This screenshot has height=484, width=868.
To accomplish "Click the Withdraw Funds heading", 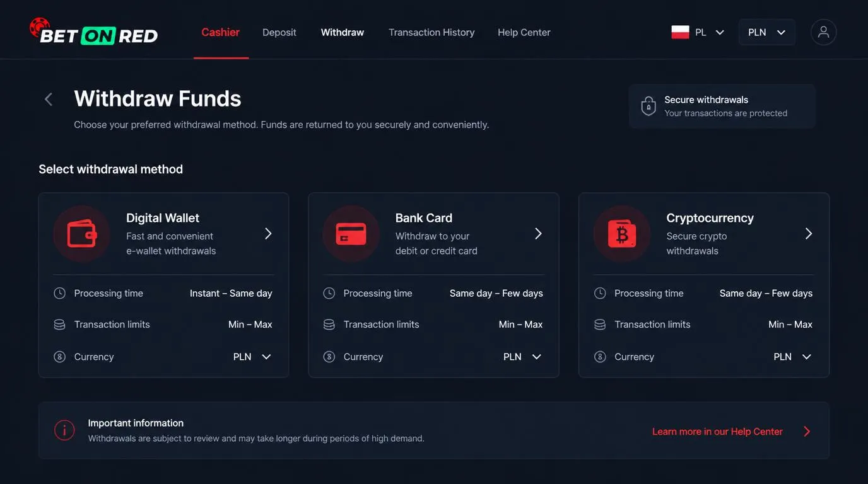I will pyautogui.click(x=158, y=98).
